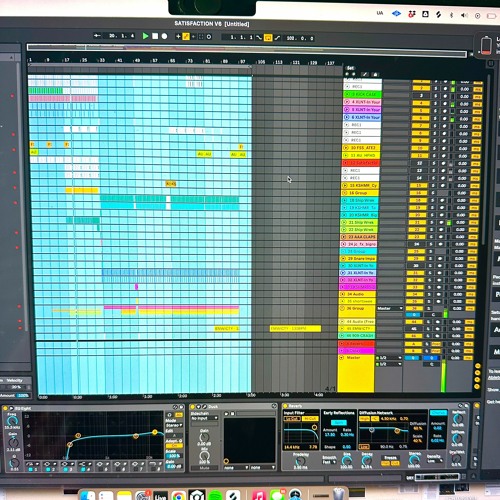Click the Arrangement Record circle button
Image resolution: width=500 pixels, height=500 pixels.
pyautogui.click(x=164, y=36)
